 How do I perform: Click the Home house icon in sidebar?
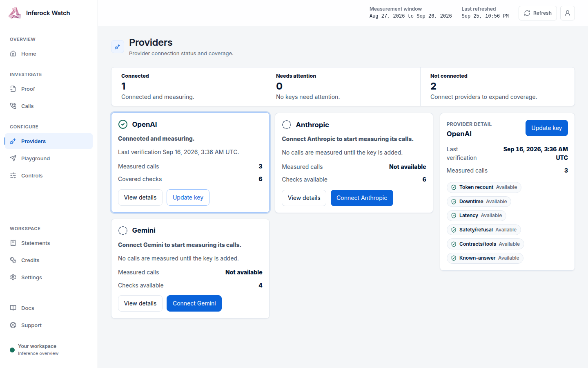(13, 54)
